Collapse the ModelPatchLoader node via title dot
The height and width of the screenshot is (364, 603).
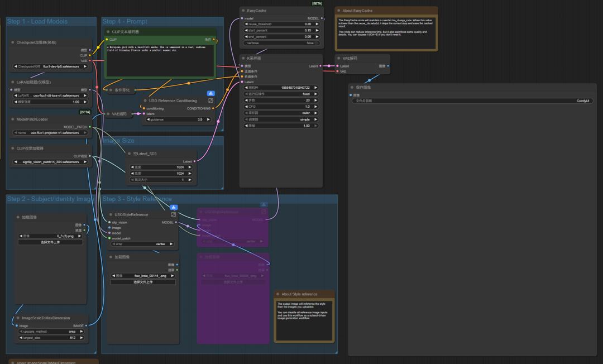tap(13, 119)
